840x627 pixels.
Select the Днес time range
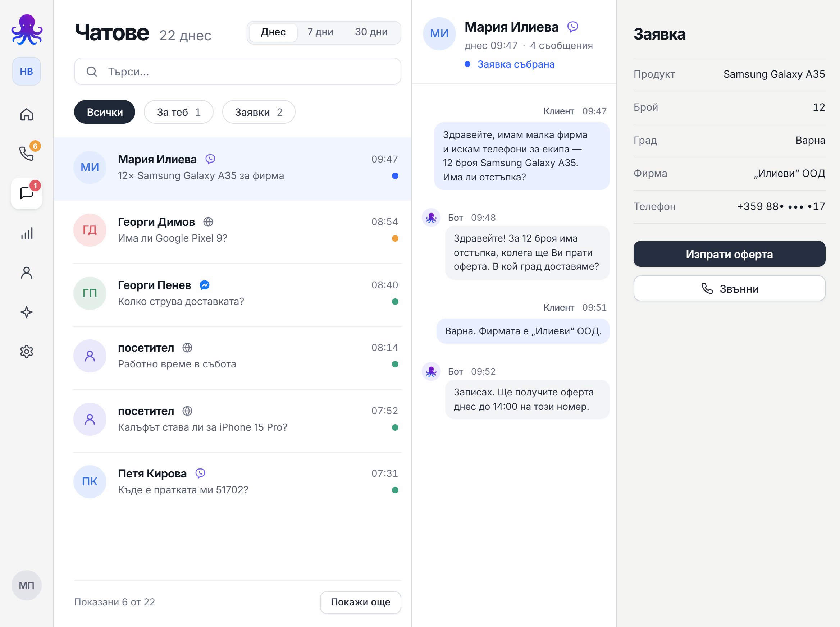pos(273,32)
